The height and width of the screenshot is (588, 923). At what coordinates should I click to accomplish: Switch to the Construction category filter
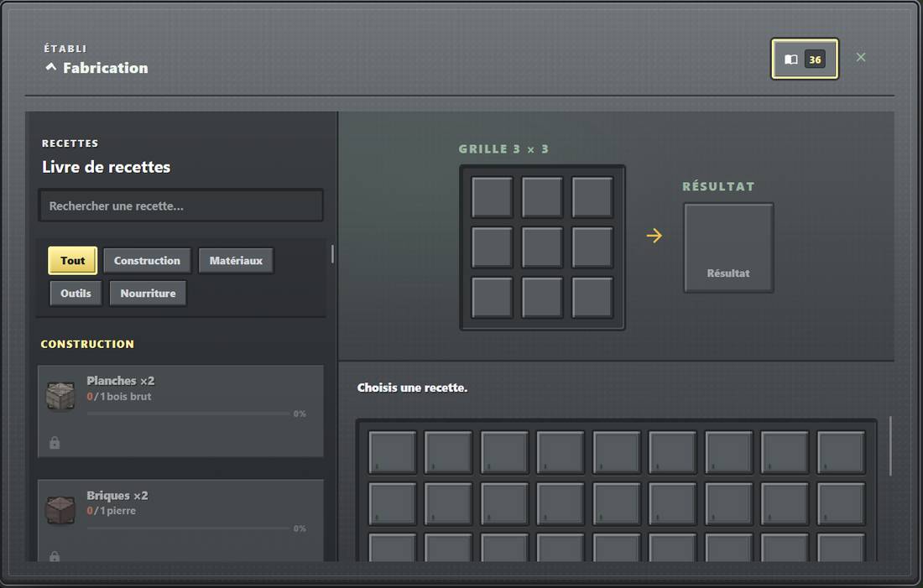click(x=147, y=260)
